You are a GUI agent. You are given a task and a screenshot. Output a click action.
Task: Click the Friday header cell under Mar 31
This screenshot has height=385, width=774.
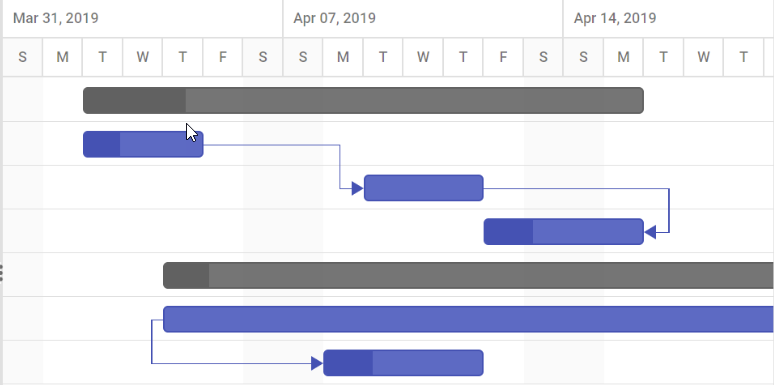(223, 57)
